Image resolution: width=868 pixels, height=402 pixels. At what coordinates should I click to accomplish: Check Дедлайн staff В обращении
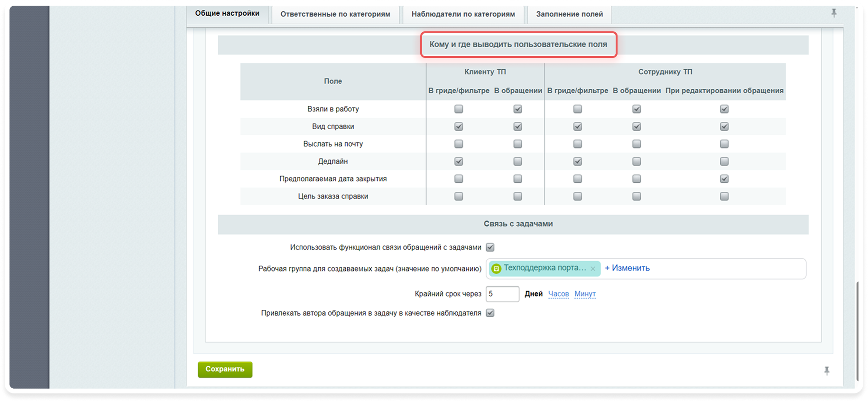tap(637, 161)
